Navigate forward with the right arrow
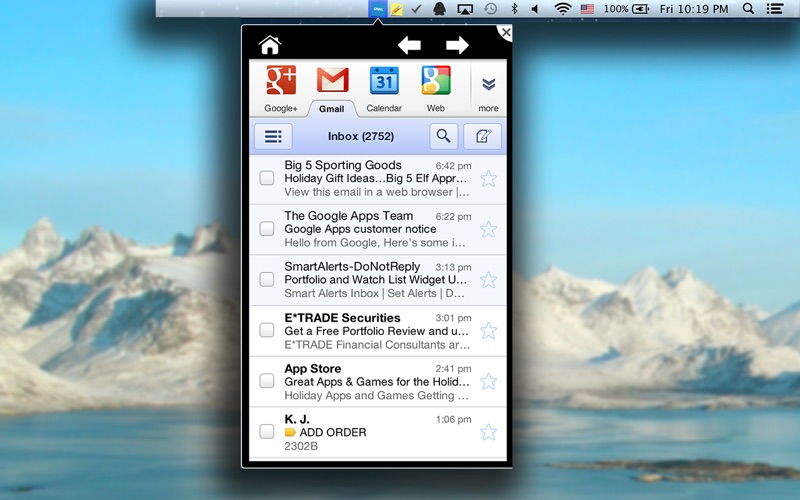800x500 pixels. [x=457, y=45]
